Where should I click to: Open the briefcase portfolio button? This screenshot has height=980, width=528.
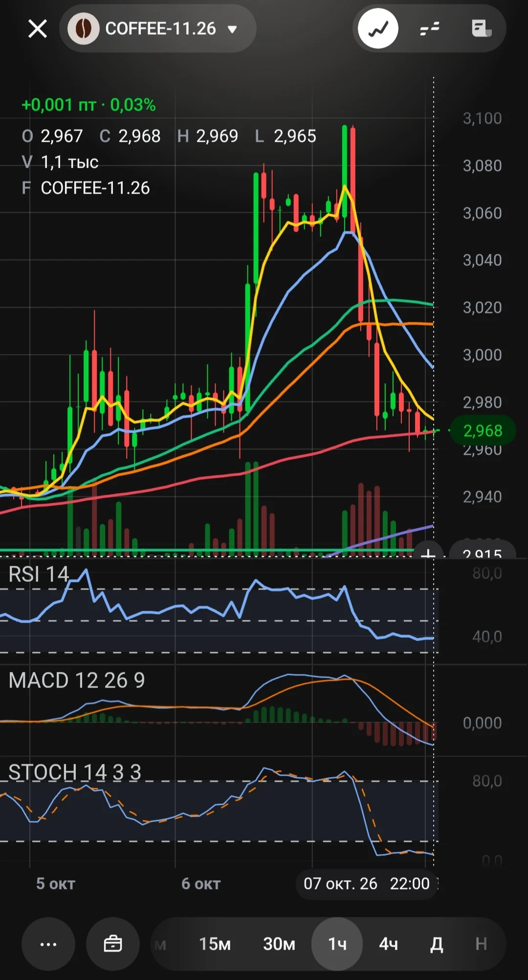pyautogui.click(x=113, y=944)
